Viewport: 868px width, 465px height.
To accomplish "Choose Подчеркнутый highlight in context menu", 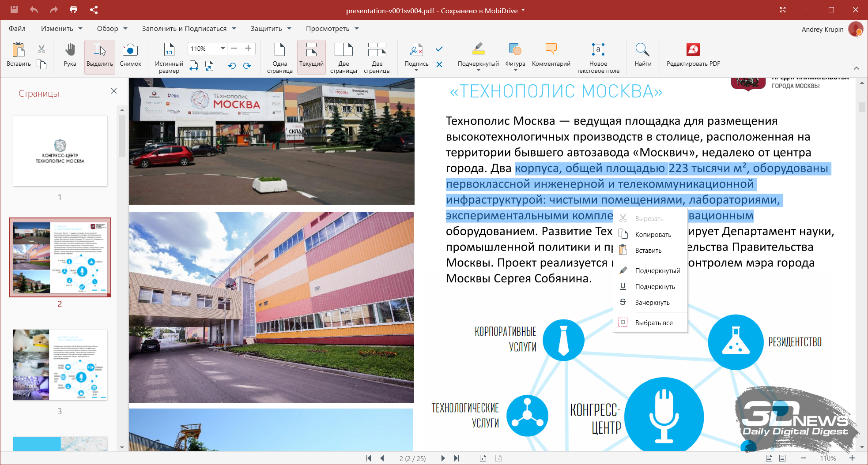I will coord(650,271).
